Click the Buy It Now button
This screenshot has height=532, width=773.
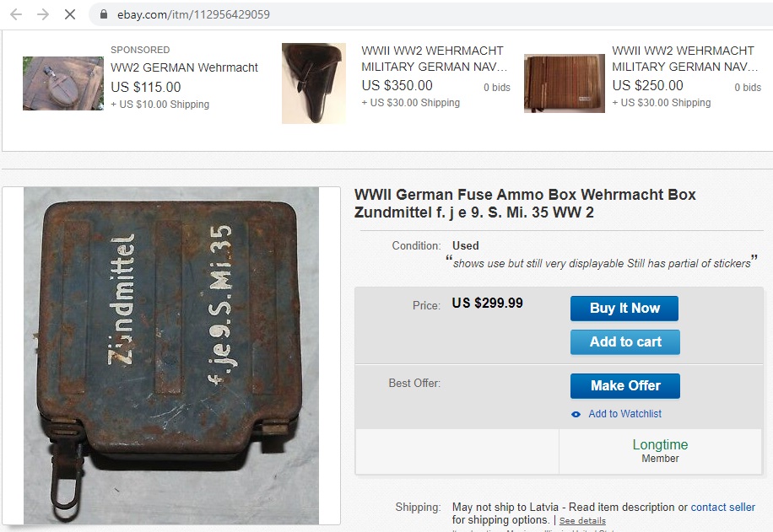(624, 309)
